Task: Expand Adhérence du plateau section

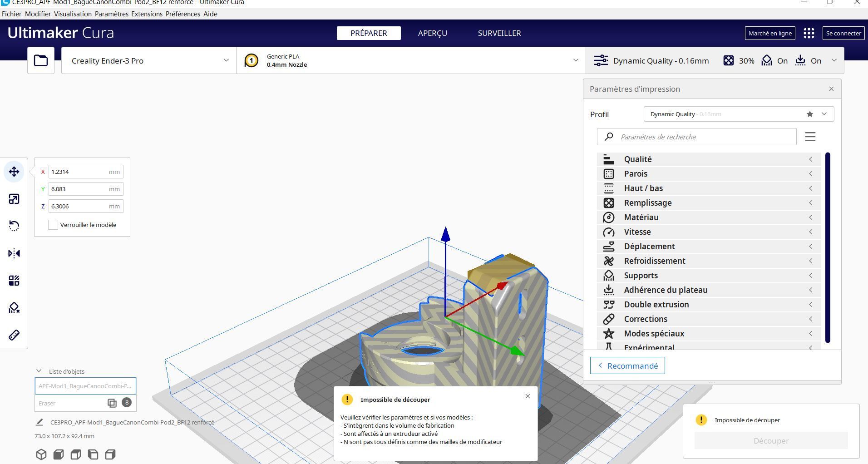Action: [x=709, y=290]
